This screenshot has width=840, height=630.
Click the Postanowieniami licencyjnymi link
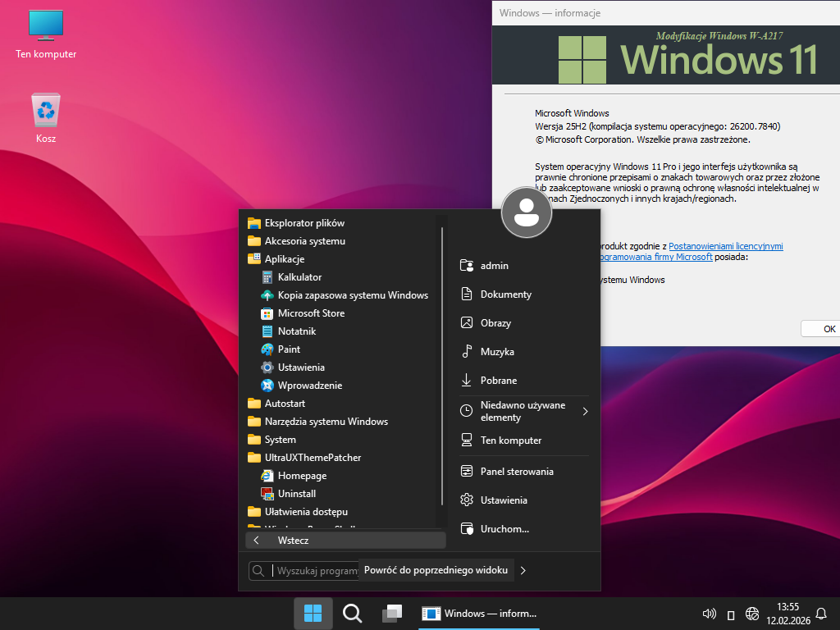pos(725,246)
